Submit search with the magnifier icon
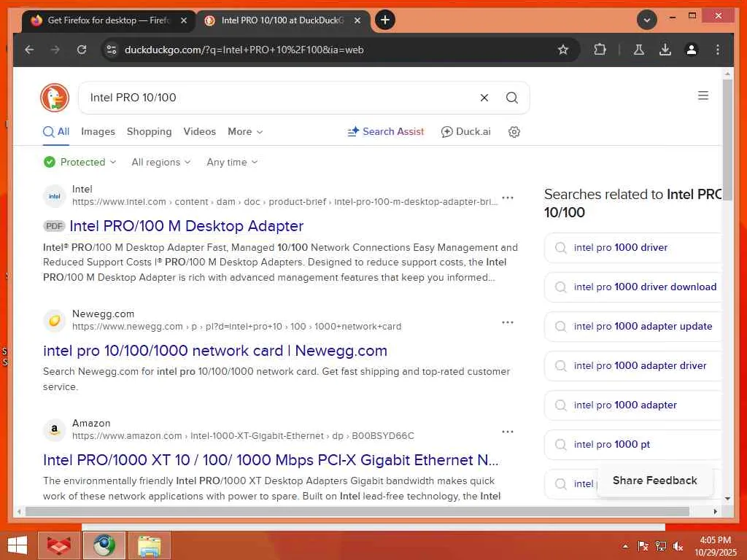 click(x=511, y=98)
